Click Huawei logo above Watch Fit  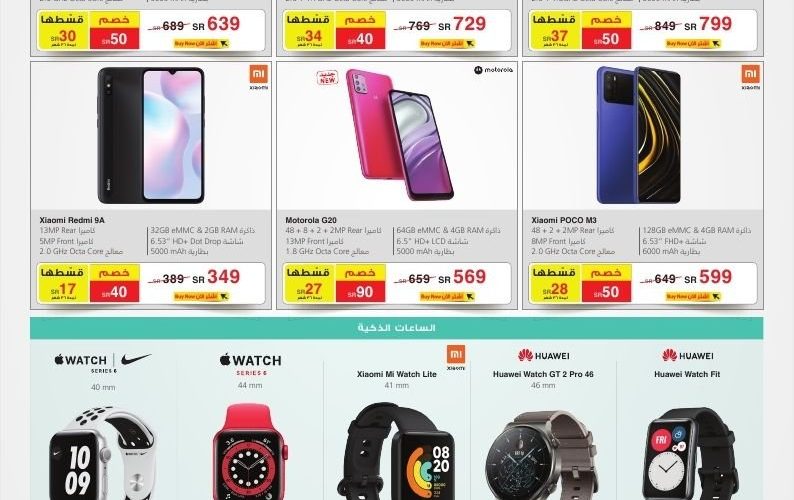coord(688,356)
